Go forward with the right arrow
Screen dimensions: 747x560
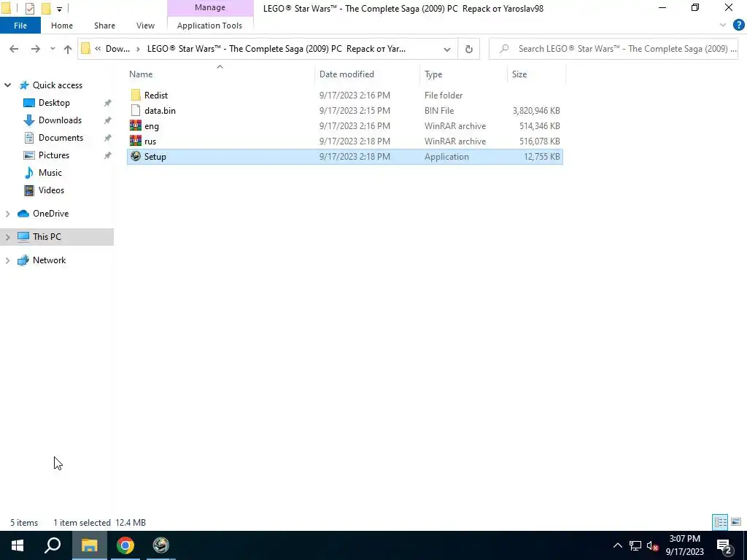pyautogui.click(x=35, y=49)
